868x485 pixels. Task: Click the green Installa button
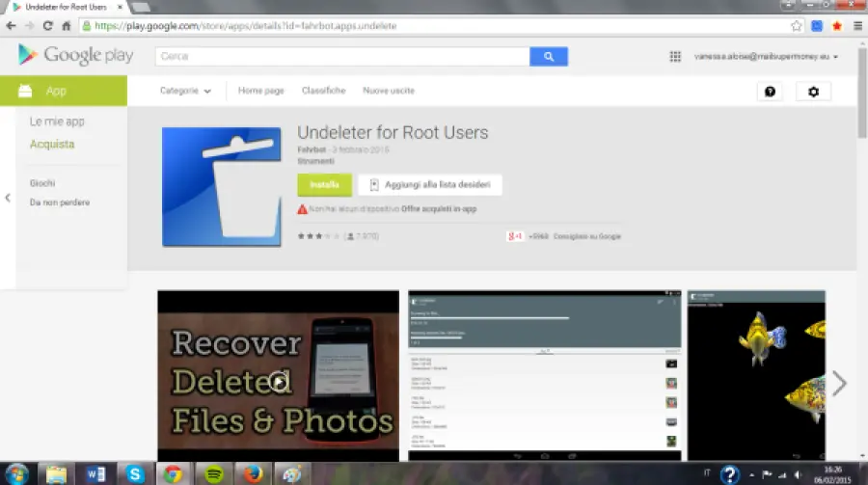click(324, 184)
